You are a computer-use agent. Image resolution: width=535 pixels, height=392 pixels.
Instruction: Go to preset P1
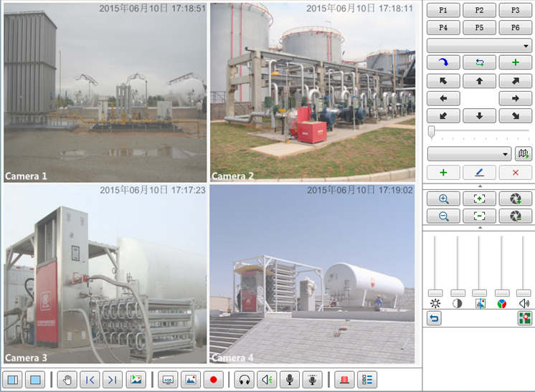click(443, 10)
